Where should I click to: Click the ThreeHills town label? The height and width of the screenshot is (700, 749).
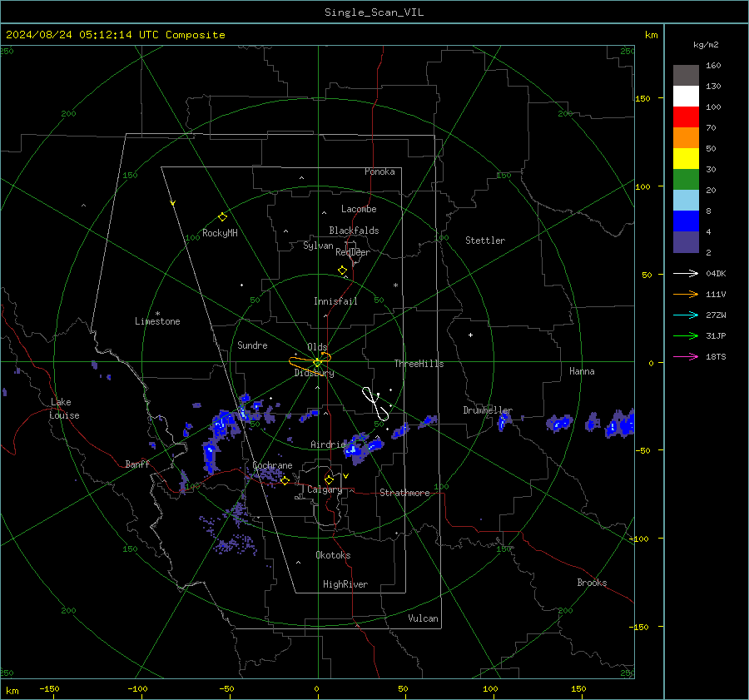pos(419,364)
